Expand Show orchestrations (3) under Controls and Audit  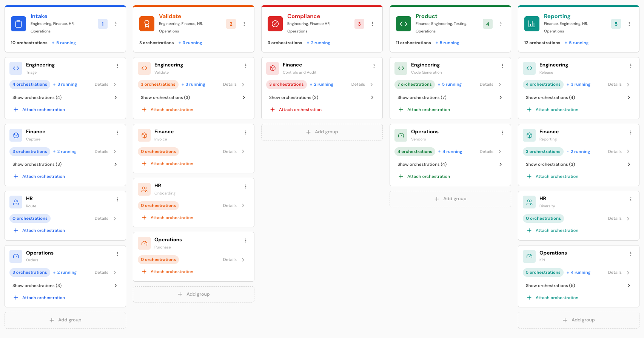(322, 97)
